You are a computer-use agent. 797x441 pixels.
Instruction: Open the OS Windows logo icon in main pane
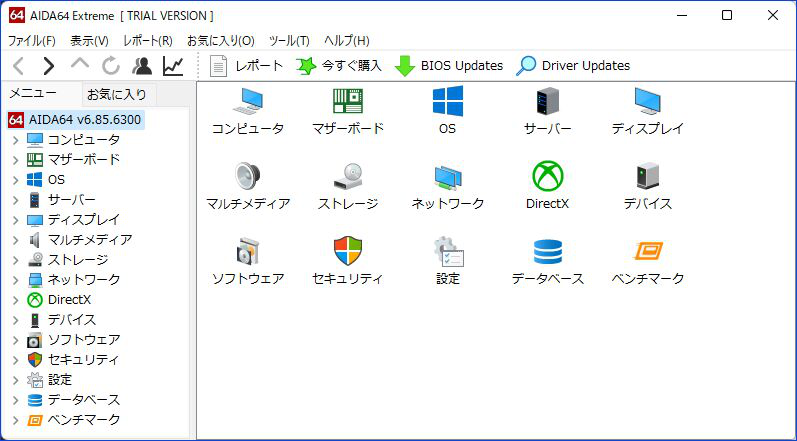pyautogui.click(x=448, y=101)
